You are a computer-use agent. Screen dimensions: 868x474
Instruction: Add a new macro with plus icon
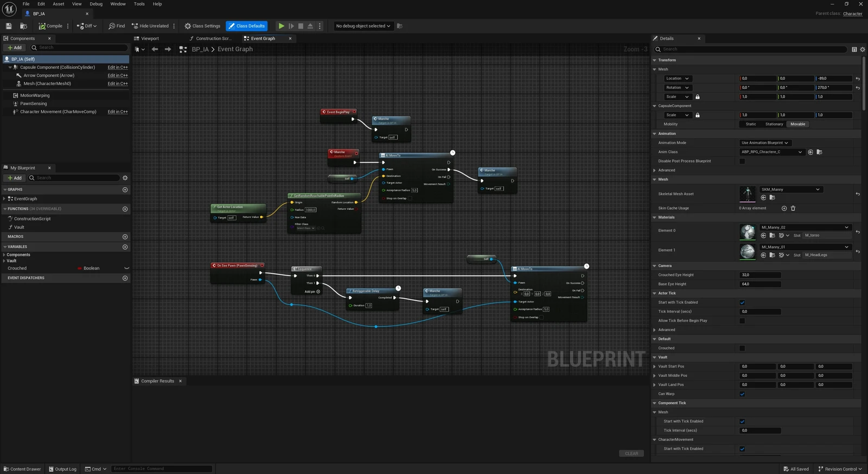(x=125, y=237)
